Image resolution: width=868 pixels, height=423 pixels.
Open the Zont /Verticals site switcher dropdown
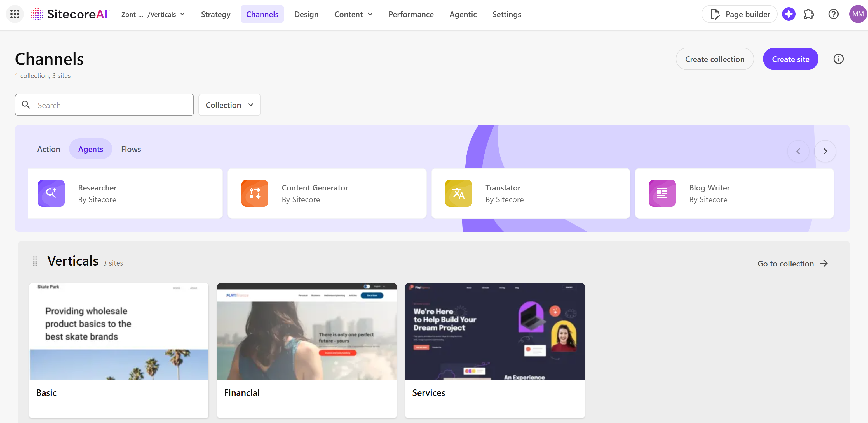pyautogui.click(x=153, y=15)
